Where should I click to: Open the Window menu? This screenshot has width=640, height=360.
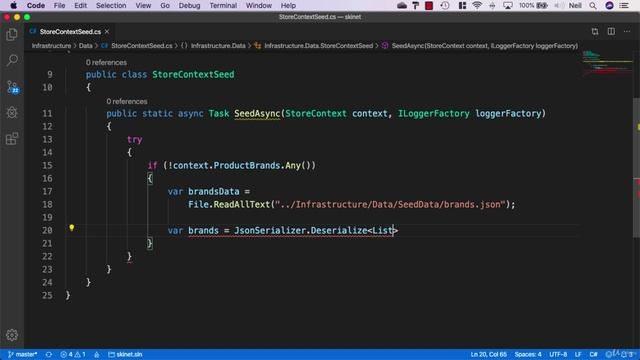coord(258,5)
